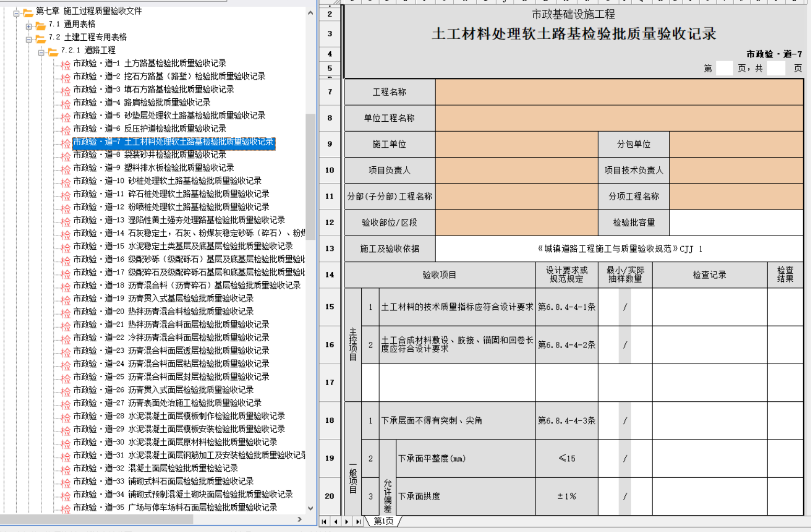Click the 工程名称 input cell
The height and width of the screenshot is (532, 811).
619,92
